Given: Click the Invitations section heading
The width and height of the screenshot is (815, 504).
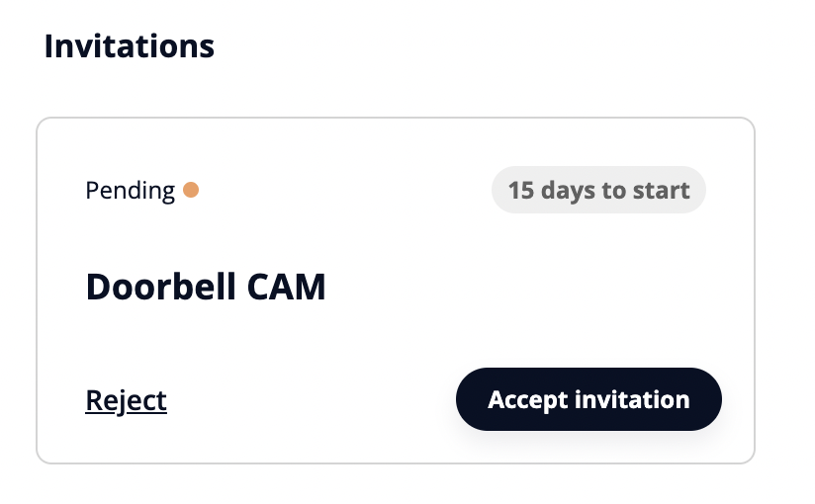Looking at the screenshot, I should click(130, 45).
